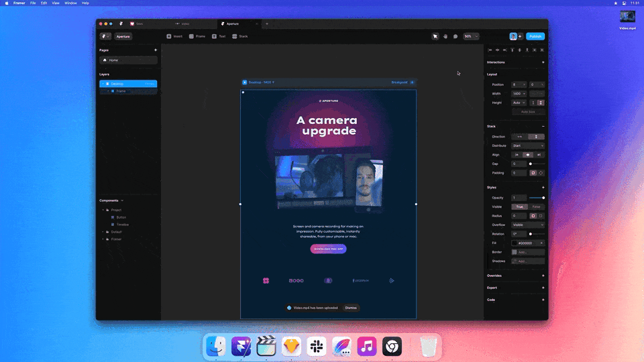Image resolution: width=644 pixels, height=362 pixels.
Task: Expand the Framer components folder
Action: point(103,239)
